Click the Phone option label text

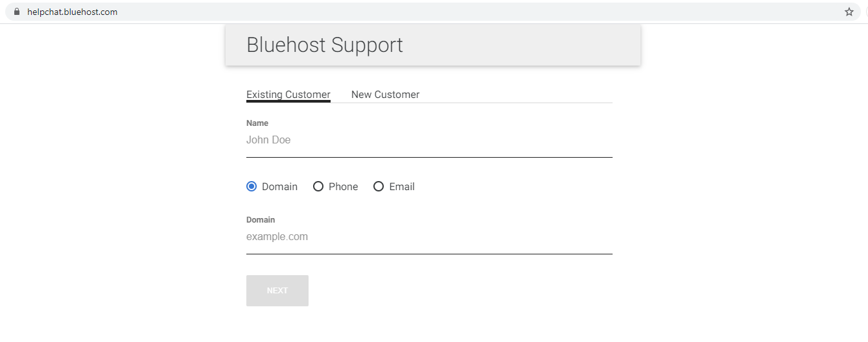pos(343,187)
